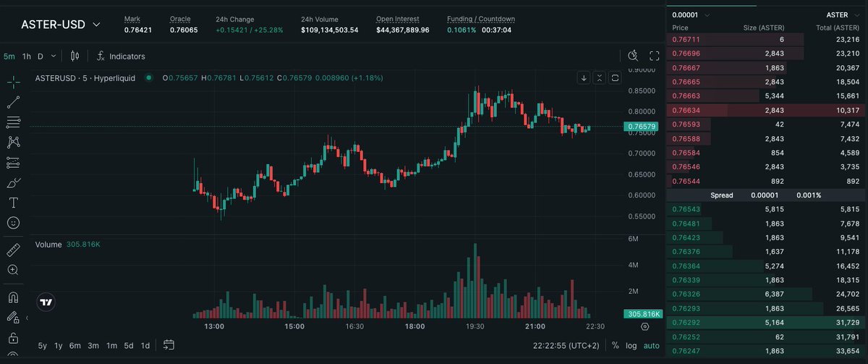Toggle auto scale on price axis
Viewport: 868px width, 364px height.
pos(652,345)
